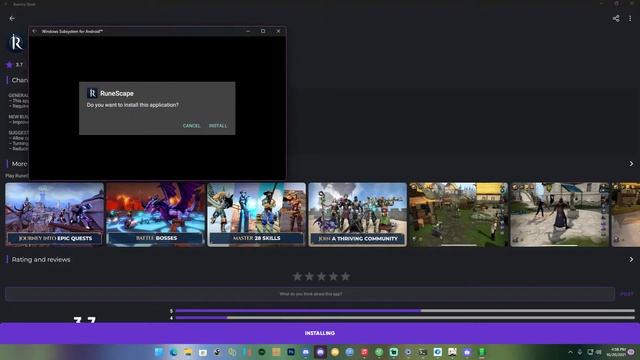This screenshot has width=640, height=360.
Task: Click the POST button beside review field
Action: click(627, 294)
